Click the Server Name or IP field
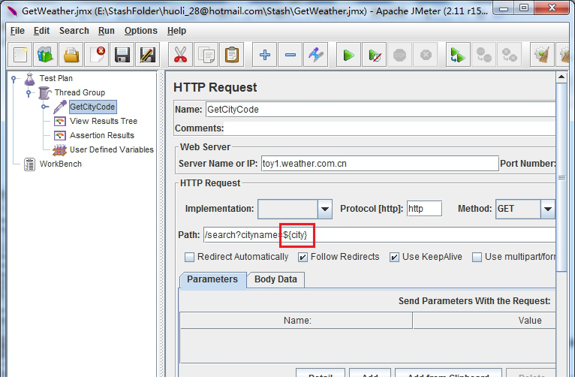The height and width of the screenshot is (392, 575). click(379, 164)
